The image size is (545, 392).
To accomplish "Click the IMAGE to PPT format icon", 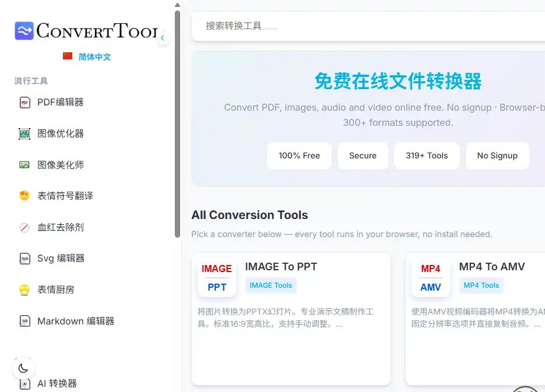I will click(217, 278).
